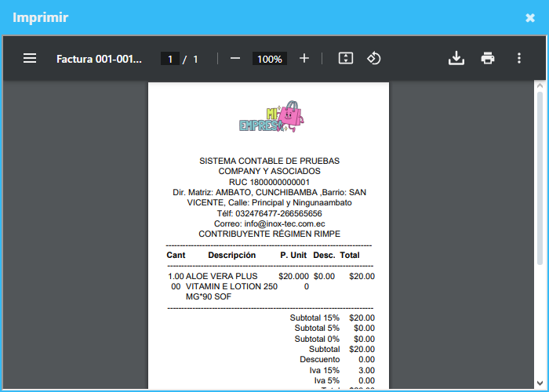Click the page number input field
The height and width of the screenshot is (392, 549).
170,59
